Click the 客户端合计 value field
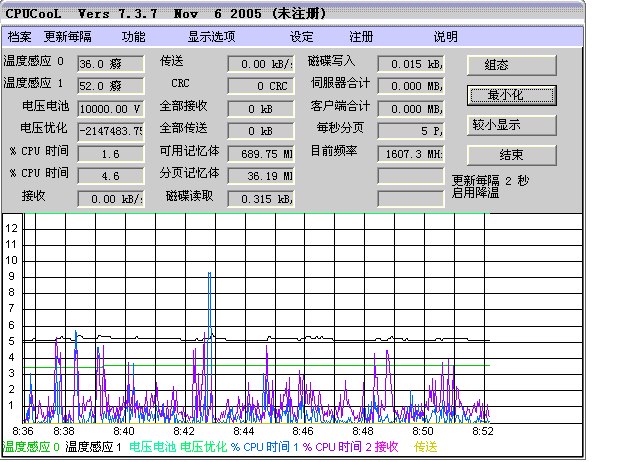 [x=411, y=109]
